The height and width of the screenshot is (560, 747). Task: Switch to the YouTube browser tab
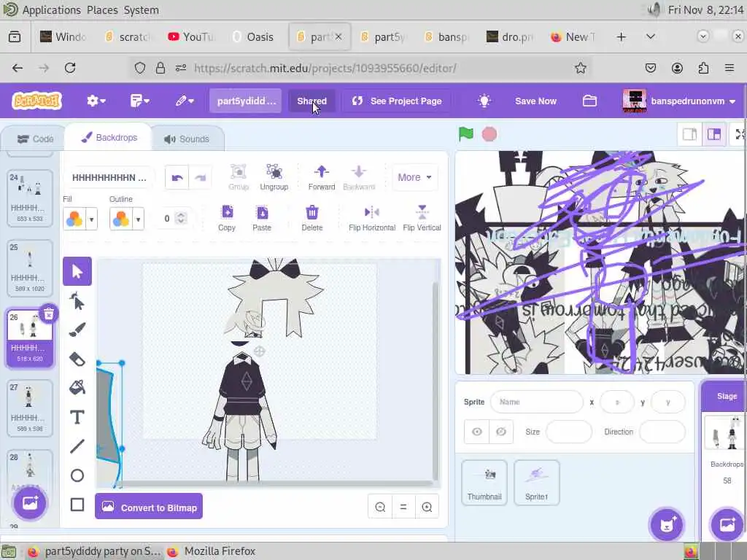pyautogui.click(x=193, y=36)
